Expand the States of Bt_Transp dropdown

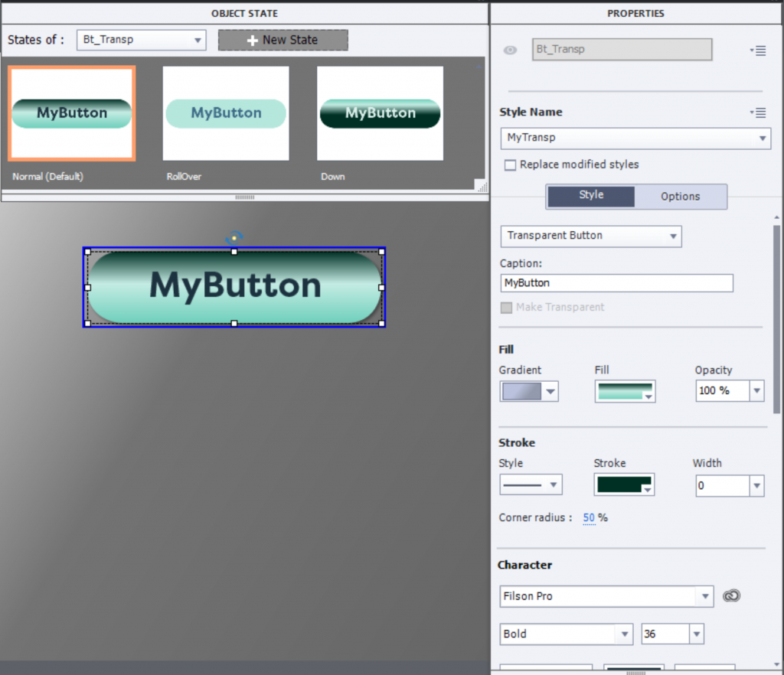click(x=142, y=40)
